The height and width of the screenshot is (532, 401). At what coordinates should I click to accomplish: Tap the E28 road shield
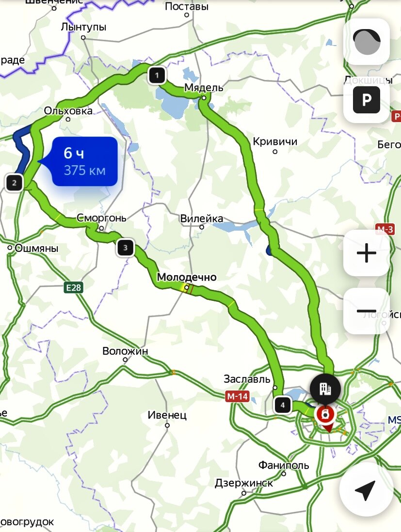pyautogui.click(x=74, y=288)
